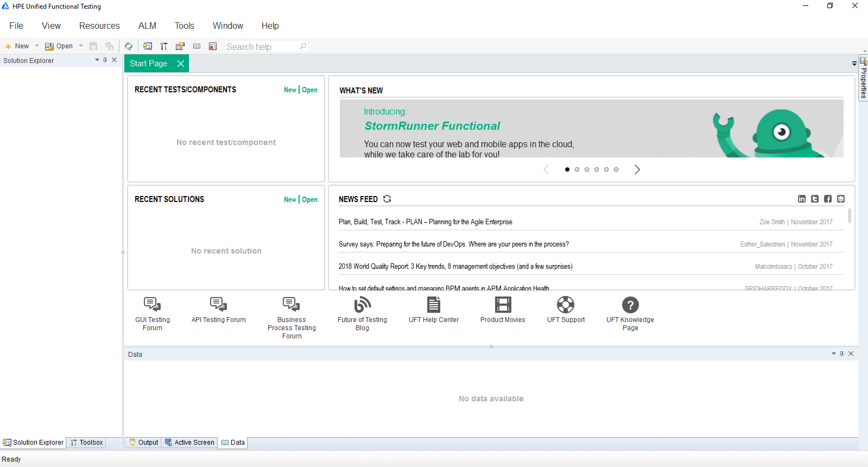Click the Toolbox icon in the toolbar

(x=164, y=47)
